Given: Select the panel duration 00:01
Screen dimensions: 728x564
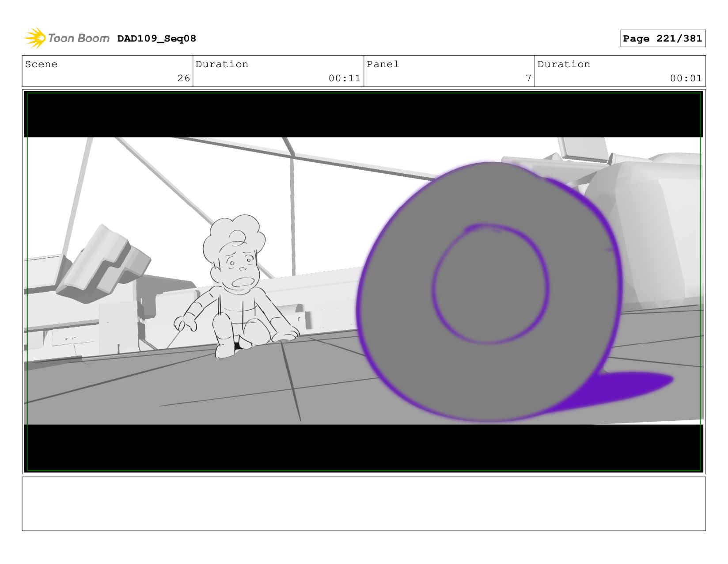Looking at the screenshot, I should click(x=686, y=78).
